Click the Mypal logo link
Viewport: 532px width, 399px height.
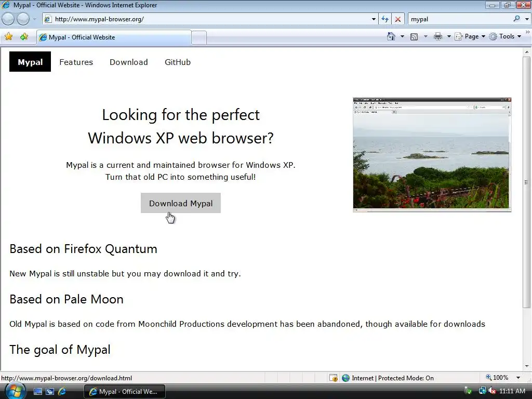30,62
